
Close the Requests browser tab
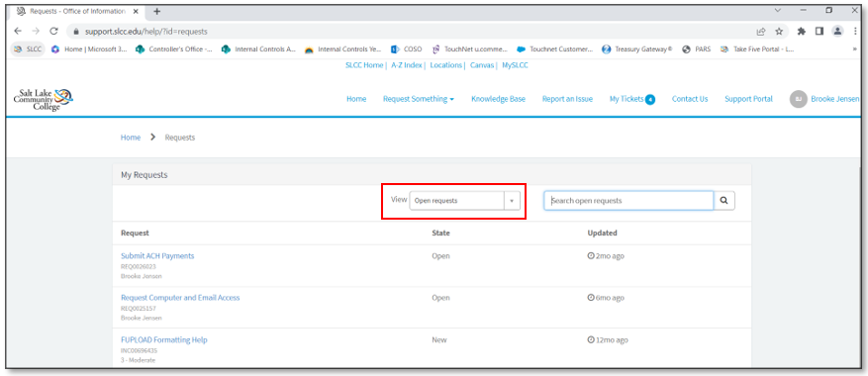coord(137,11)
